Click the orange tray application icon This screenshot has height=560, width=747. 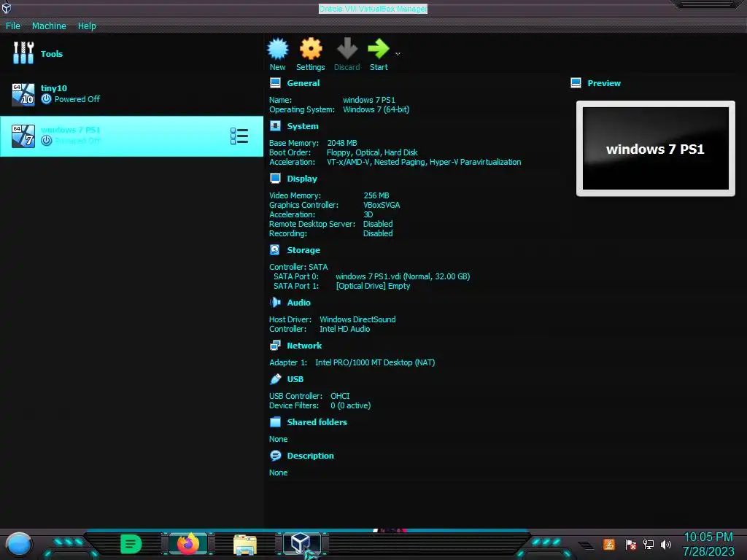pos(609,544)
